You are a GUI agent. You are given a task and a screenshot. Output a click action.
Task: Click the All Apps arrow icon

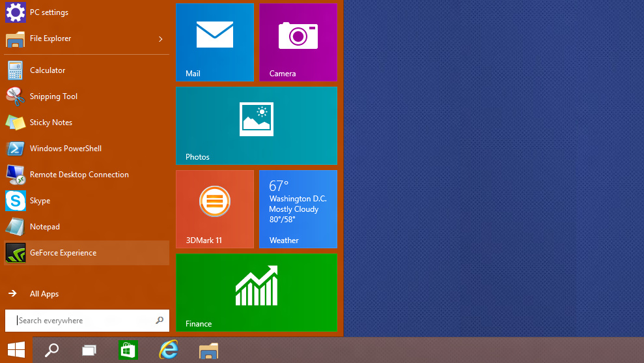(x=13, y=293)
